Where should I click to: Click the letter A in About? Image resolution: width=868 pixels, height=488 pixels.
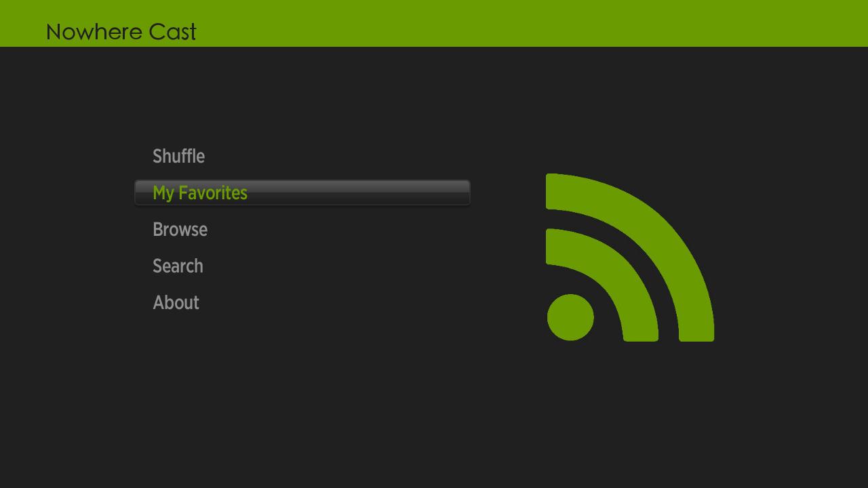tap(158, 303)
